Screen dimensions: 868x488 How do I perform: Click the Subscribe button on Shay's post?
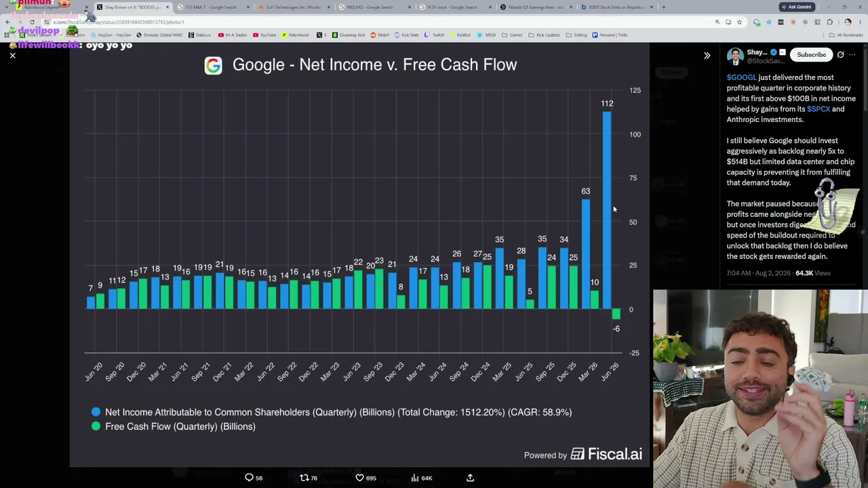(x=811, y=54)
